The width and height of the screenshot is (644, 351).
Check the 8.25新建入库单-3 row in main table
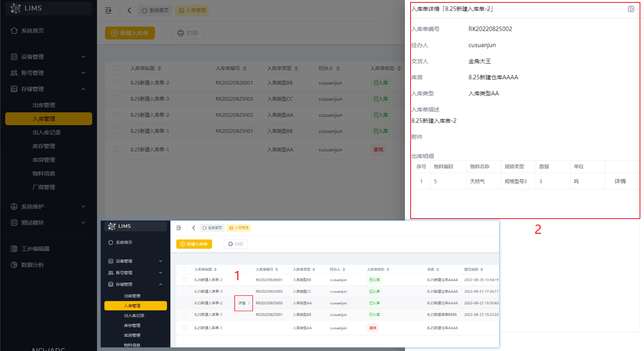click(116, 98)
